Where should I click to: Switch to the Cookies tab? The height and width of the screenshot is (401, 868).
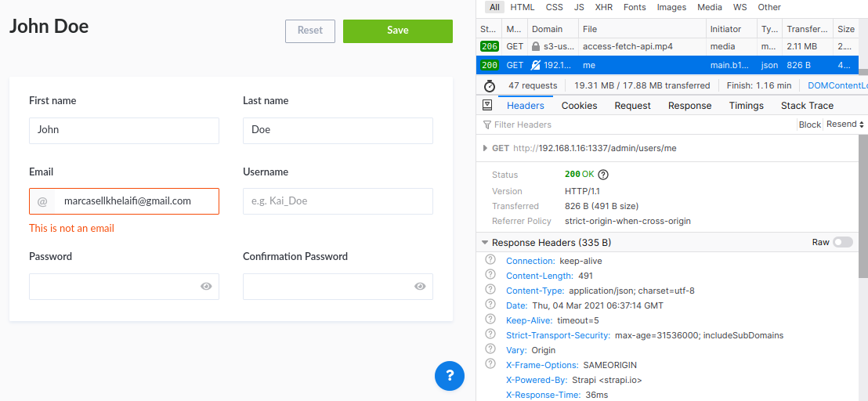(x=579, y=105)
